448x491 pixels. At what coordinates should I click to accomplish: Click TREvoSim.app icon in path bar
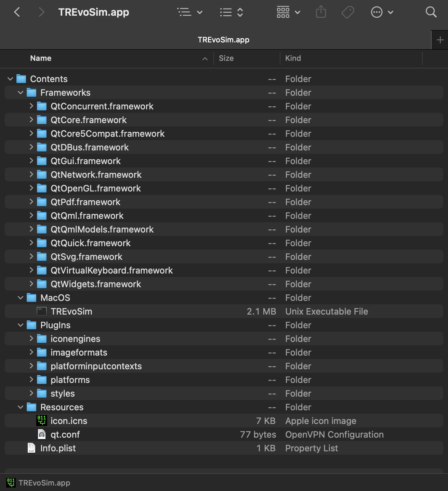pyautogui.click(x=11, y=483)
